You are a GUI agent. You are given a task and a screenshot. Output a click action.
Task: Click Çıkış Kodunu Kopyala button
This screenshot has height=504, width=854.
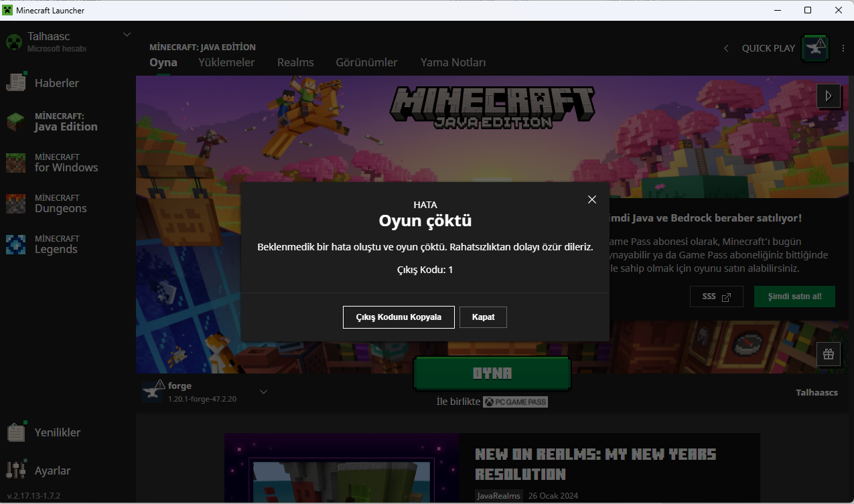(x=399, y=317)
